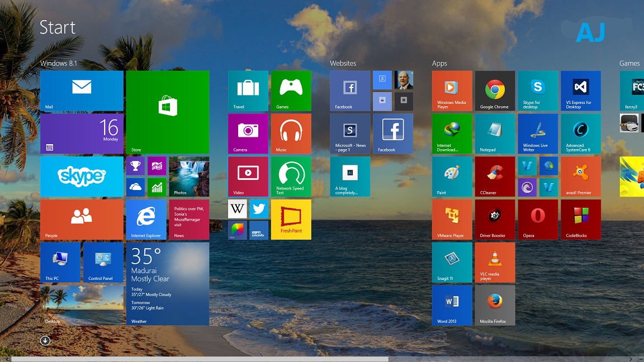Show all apps with down arrow button
644x362 pixels.
pyautogui.click(x=45, y=341)
